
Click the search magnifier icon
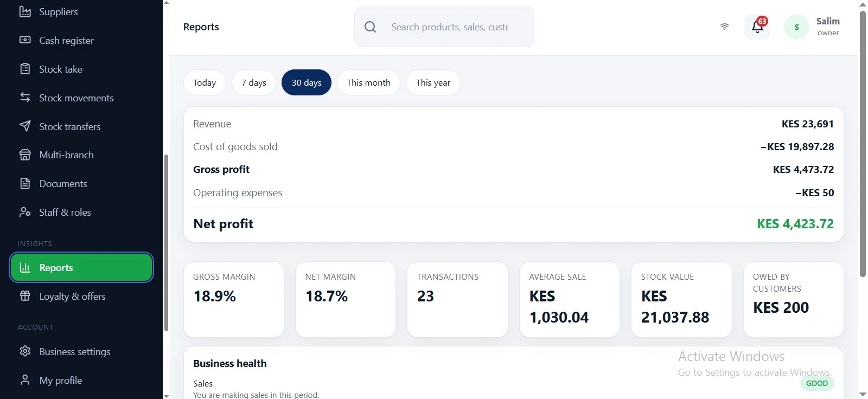[370, 27]
